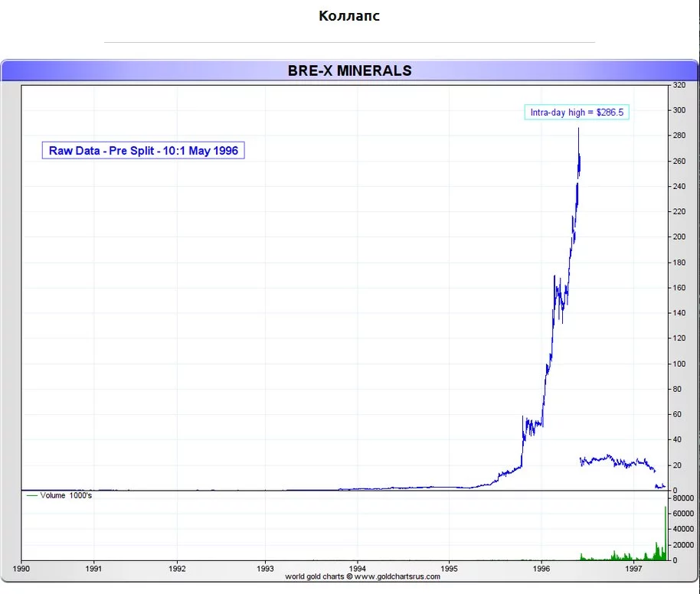
Task: Click the 320 price axis label
Action: [679, 85]
